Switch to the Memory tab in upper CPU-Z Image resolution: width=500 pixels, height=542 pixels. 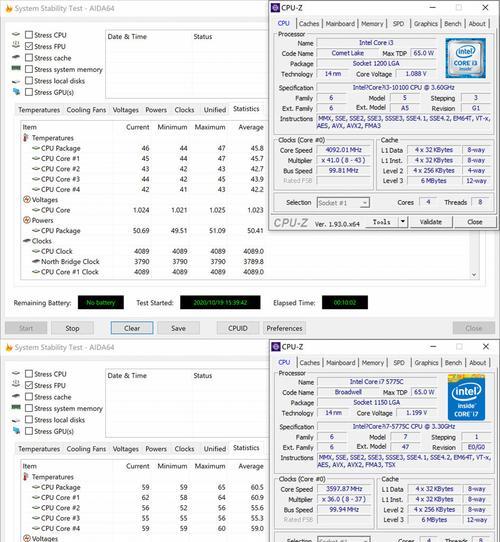(x=372, y=24)
